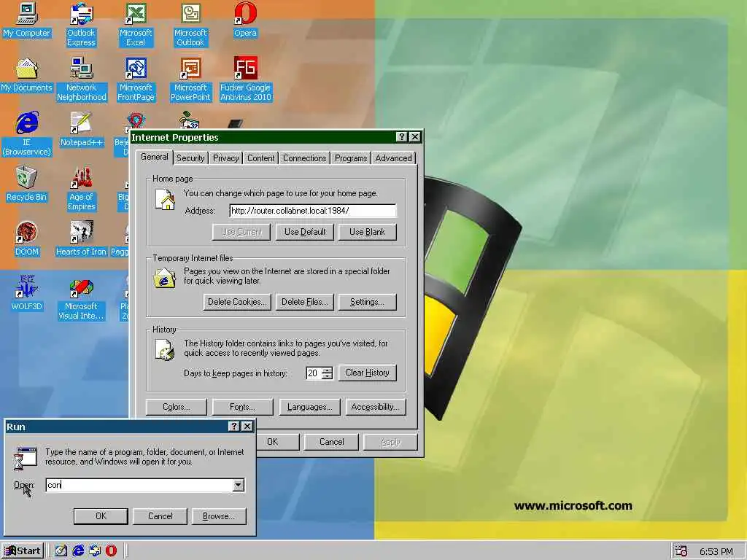The height and width of the screenshot is (560, 747).
Task: Click OK in the Run dialog
Action: [101, 516]
